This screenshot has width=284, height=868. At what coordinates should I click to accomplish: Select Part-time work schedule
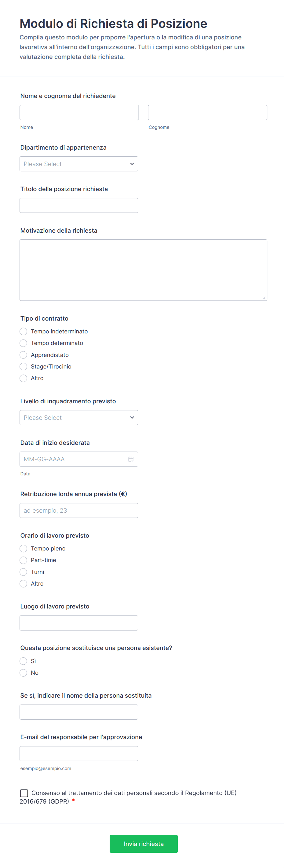(x=23, y=560)
